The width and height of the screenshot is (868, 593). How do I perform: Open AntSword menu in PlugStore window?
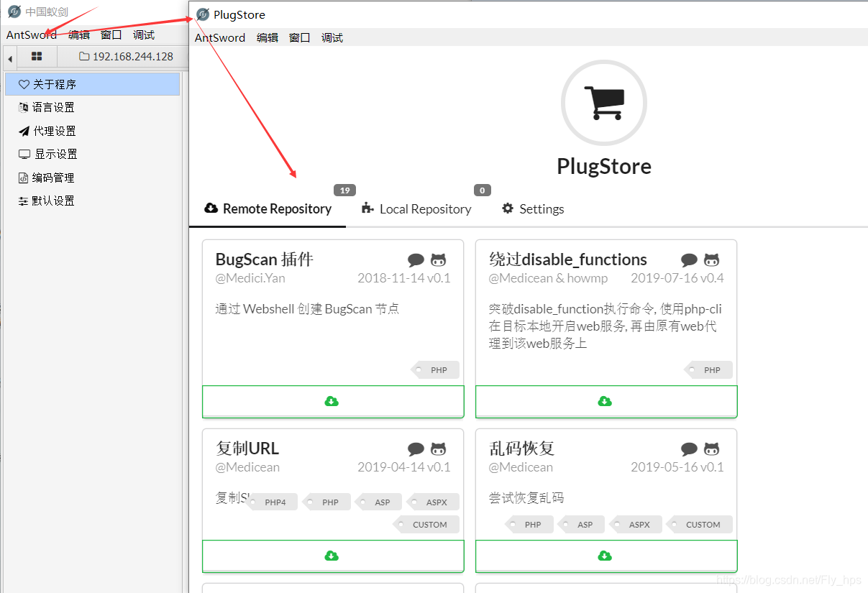(220, 37)
